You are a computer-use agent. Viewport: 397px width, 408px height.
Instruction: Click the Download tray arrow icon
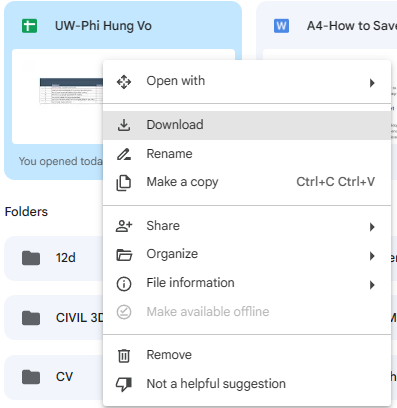click(124, 125)
